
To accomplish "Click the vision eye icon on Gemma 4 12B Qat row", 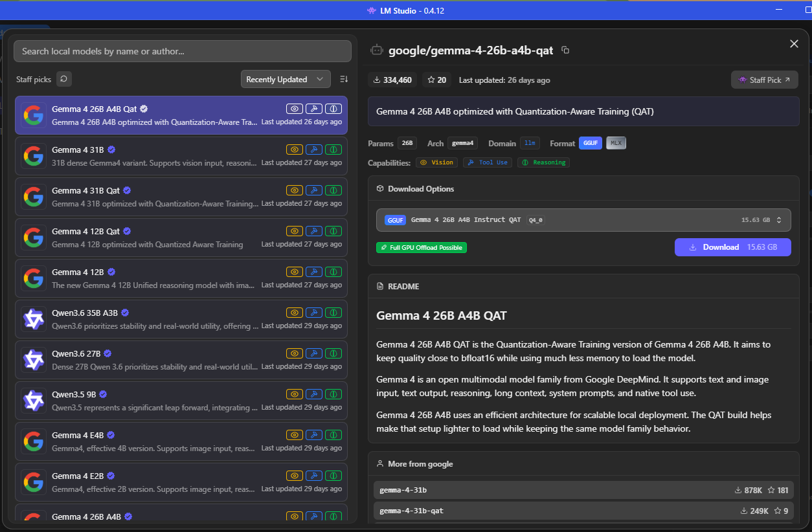I will point(295,231).
